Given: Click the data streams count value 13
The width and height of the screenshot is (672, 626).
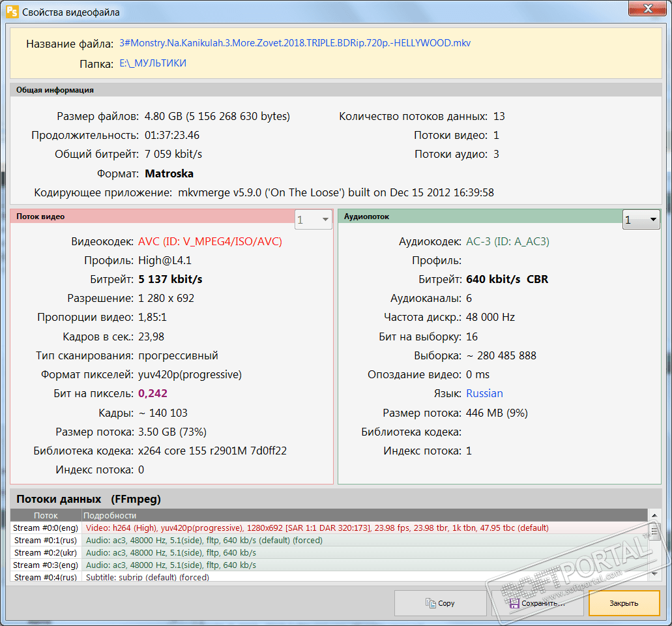Looking at the screenshot, I should click(499, 116).
